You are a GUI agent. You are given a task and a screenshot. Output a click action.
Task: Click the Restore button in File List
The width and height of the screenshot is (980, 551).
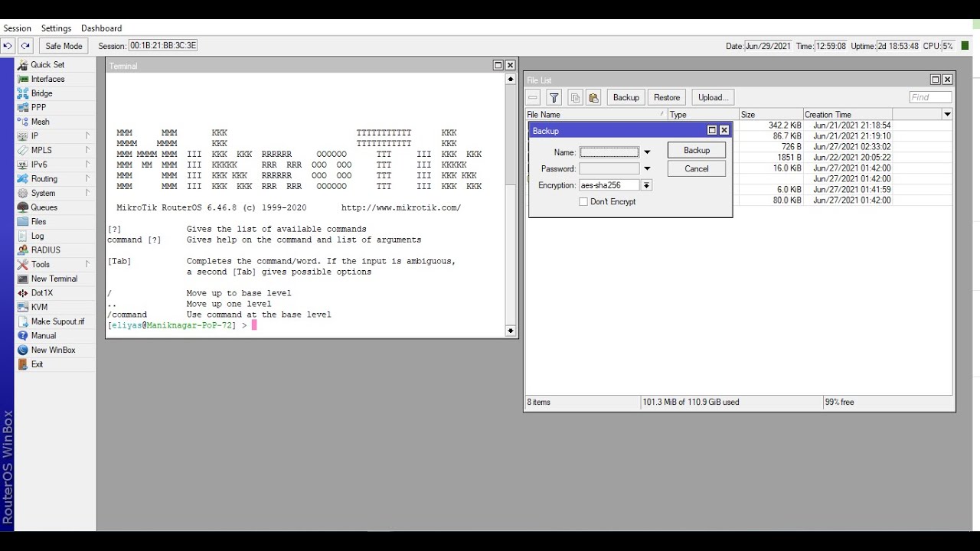coord(667,97)
